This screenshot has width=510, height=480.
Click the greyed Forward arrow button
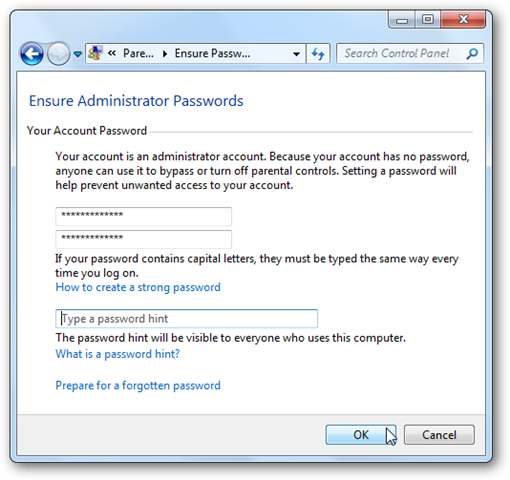pyautogui.click(x=59, y=54)
